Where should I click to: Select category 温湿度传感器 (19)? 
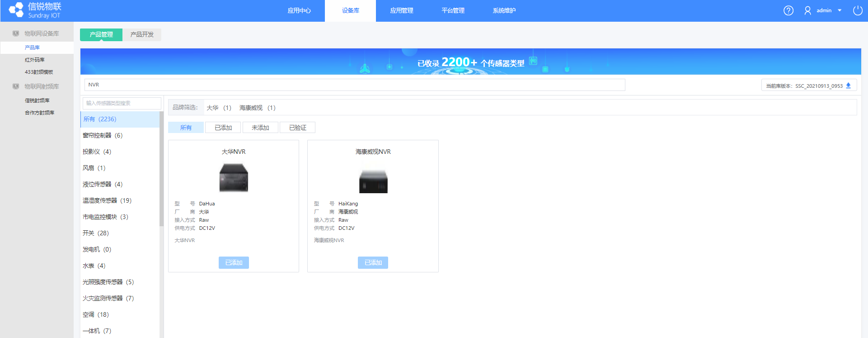click(x=120, y=200)
